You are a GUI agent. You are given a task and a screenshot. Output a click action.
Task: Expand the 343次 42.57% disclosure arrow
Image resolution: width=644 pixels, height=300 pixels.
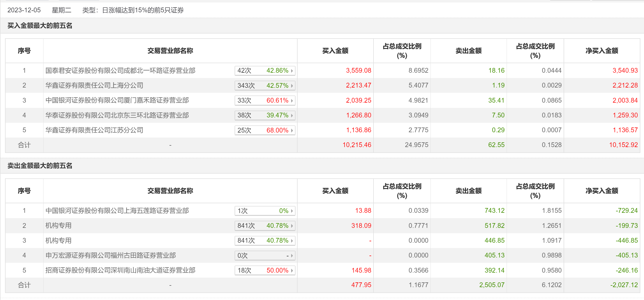point(292,85)
